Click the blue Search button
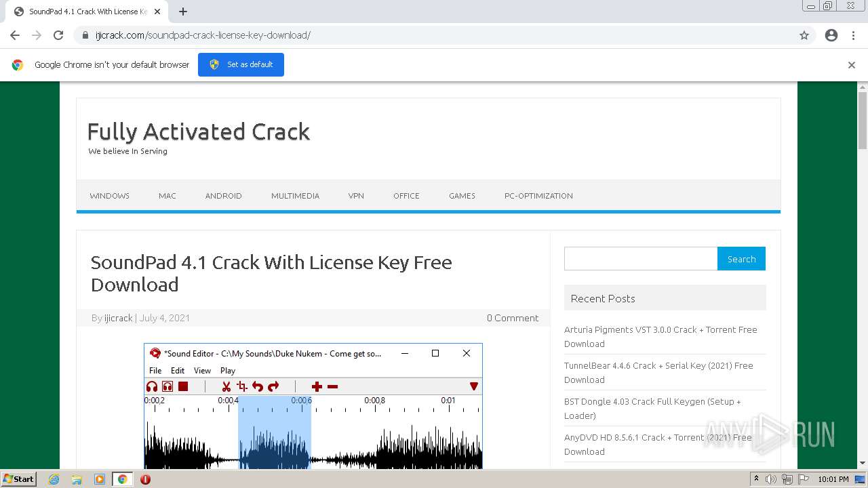This screenshot has height=488, width=868. 741,259
